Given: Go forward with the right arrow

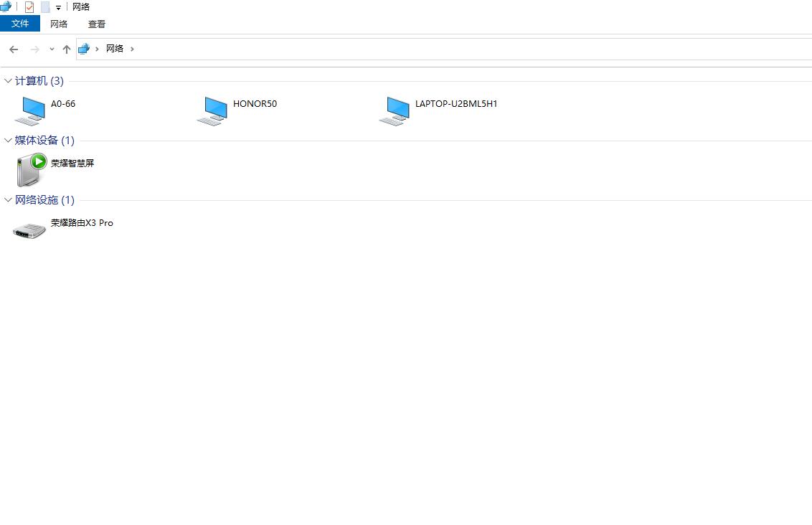Looking at the screenshot, I should (34, 49).
